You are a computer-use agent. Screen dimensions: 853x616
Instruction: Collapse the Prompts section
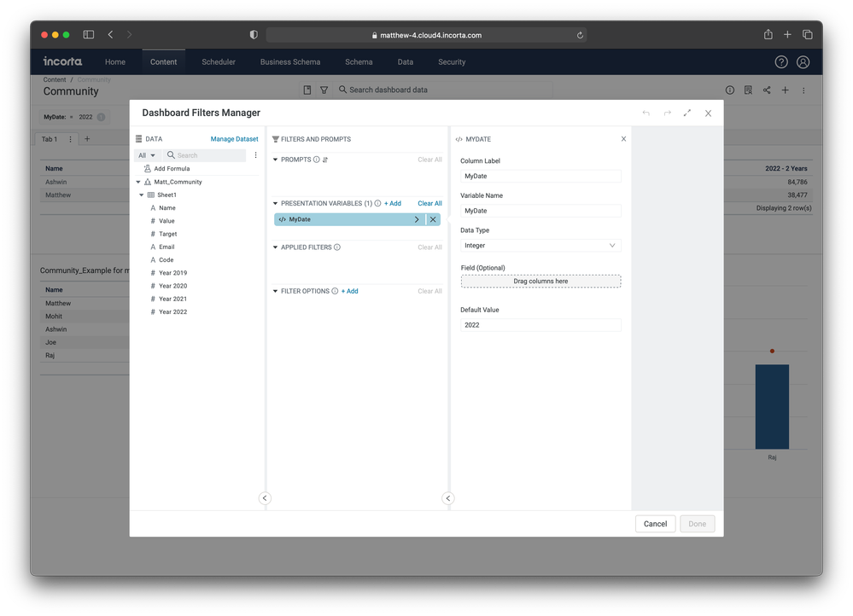(276, 160)
